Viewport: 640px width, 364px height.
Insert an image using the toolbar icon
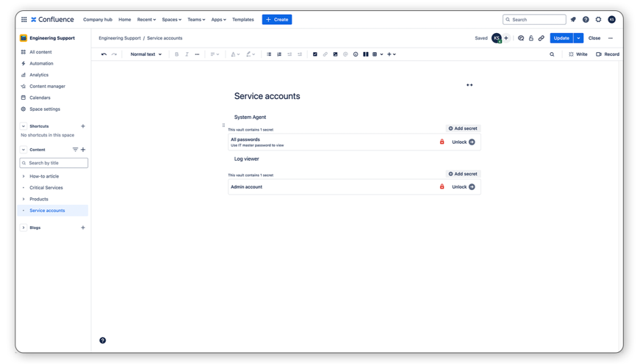335,54
